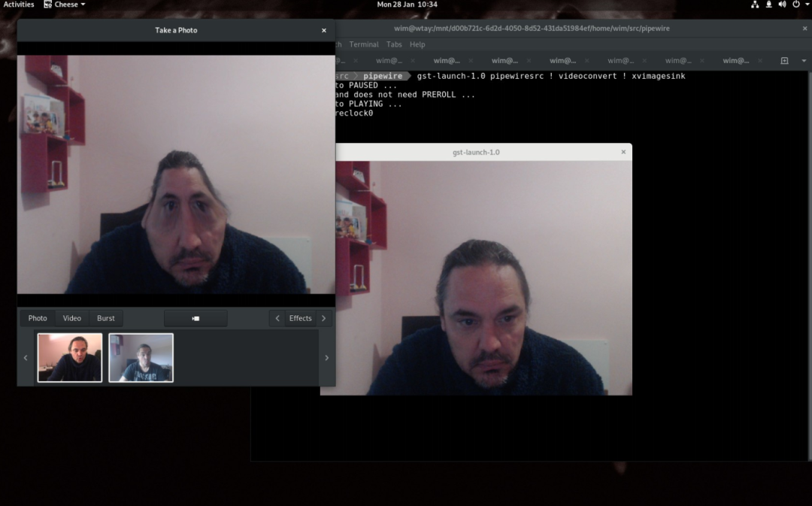This screenshot has width=812, height=506.
Task: Open system volume icon in top bar
Action: click(782, 5)
